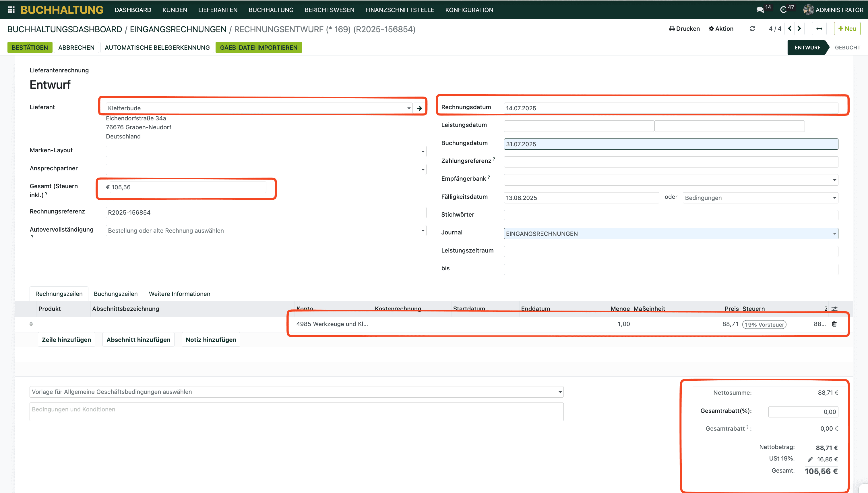868x493 pixels.
Task: Expand the Empfängerbank dropdown
Action: tap(834, 180)
